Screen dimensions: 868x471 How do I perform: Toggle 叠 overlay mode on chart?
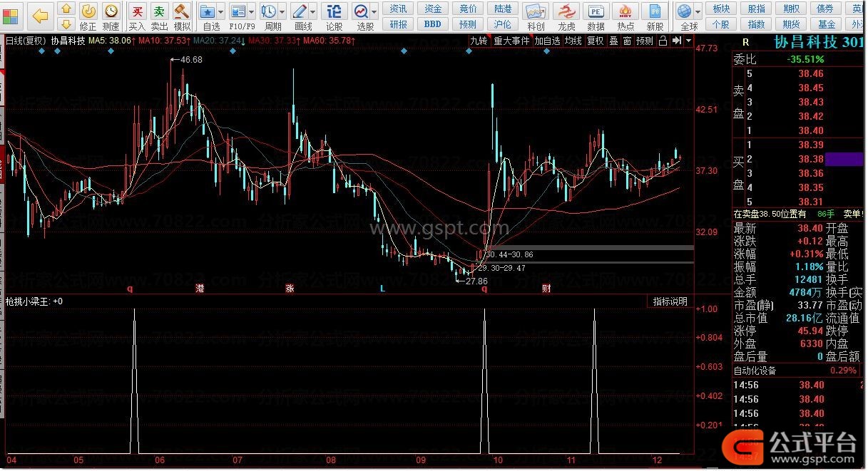[613, 41]
